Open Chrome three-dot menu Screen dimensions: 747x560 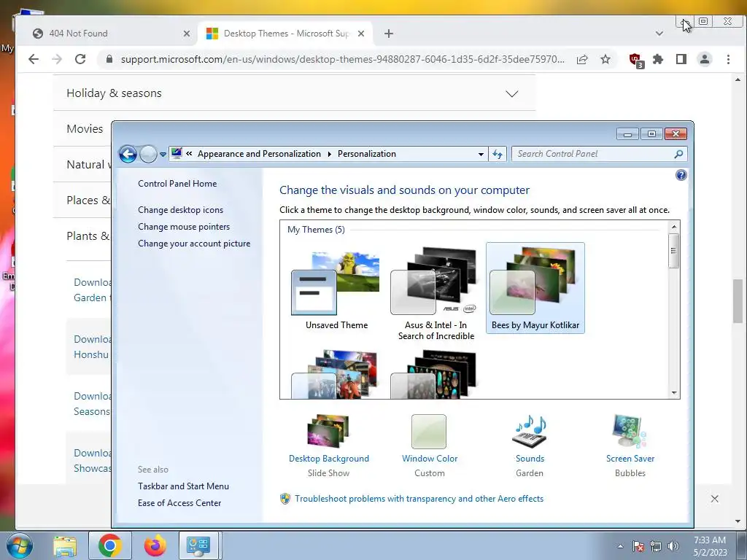coord(728,59)
